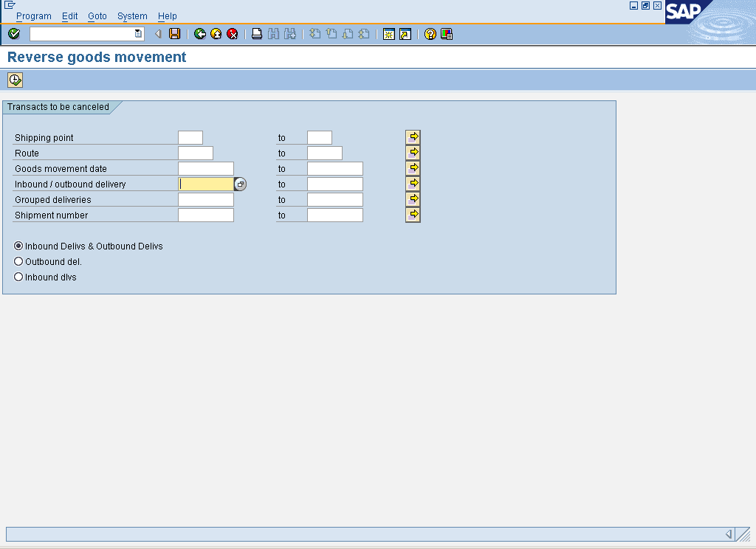Open the Help question mark icon
This screenshot has height=549, width=756.
pyautogui.click(x=430, y=34)
